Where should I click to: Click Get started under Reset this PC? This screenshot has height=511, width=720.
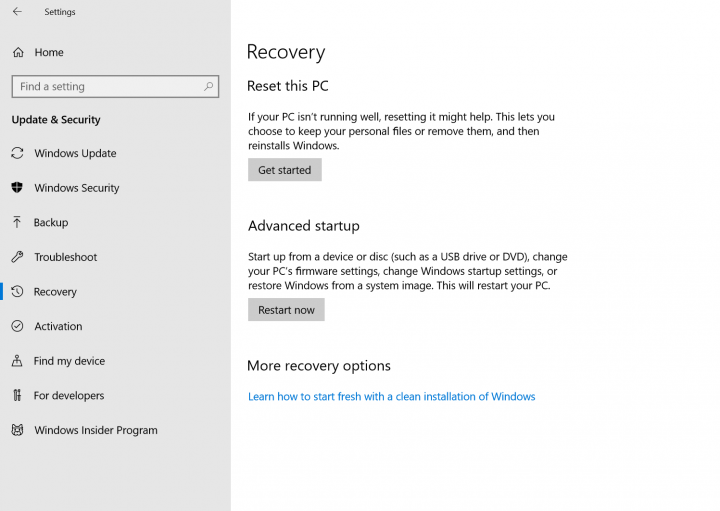(285, 170)
